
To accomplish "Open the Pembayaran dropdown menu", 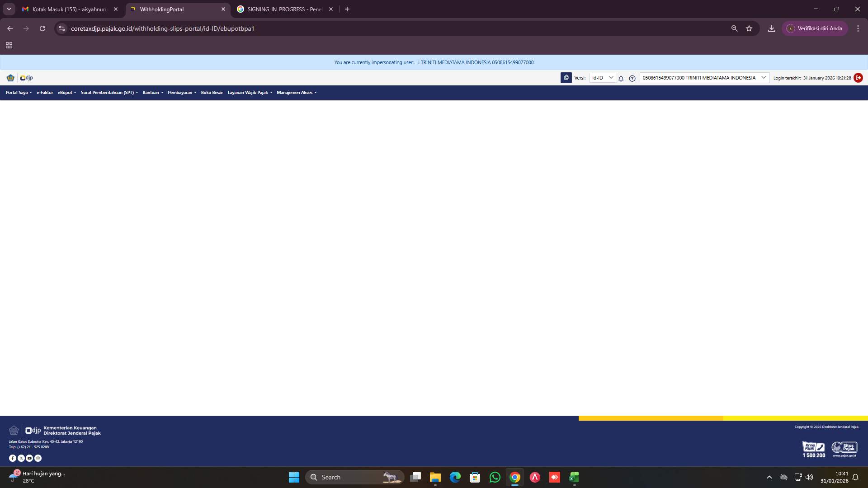I will pos(181,92).
